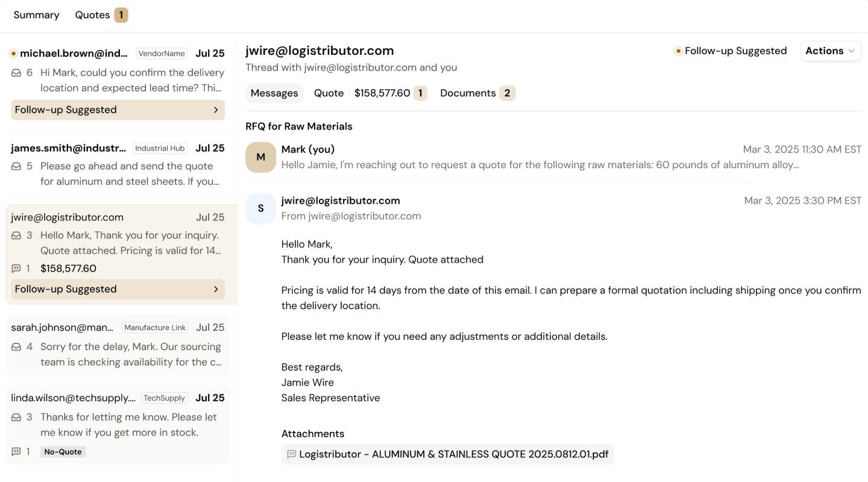Click attachment icon on Logistributor PDF

click(x=292, y=454)
